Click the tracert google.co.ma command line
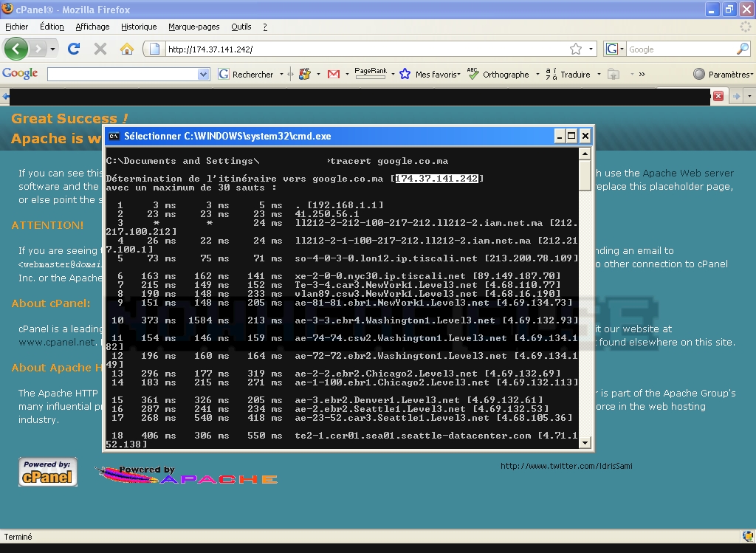Viewport: 756px width, 553px height. coord(388,161)
